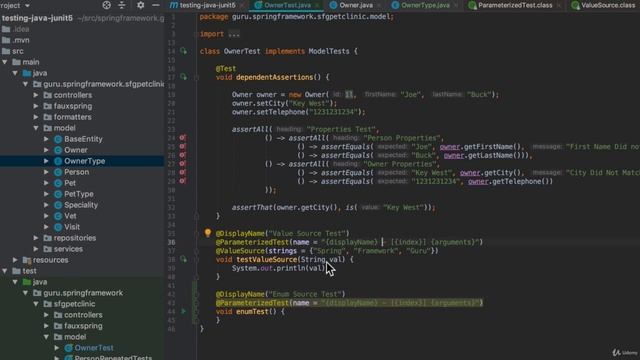Image resolution: width=640 pixels, height=360 pixels.
Task: Click the locate-in-project target icon
Action: [x=107, y=5]
